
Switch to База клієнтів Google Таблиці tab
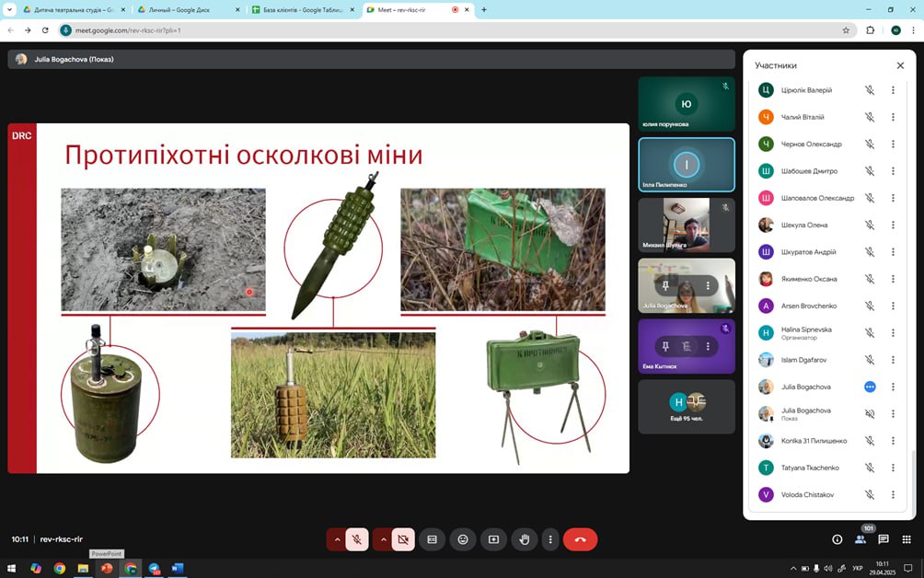(x=301, y=9)
